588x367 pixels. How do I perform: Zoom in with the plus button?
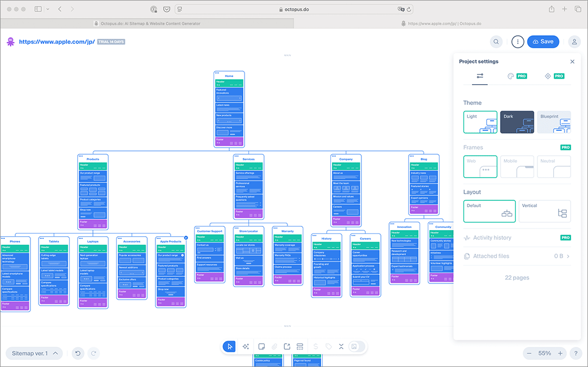[x=560, y=353]
